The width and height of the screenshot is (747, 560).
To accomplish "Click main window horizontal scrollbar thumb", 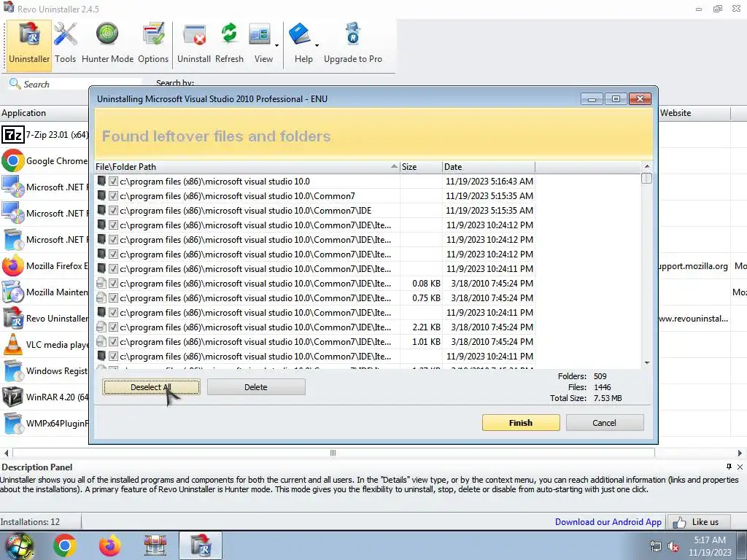I will [333, 453].
